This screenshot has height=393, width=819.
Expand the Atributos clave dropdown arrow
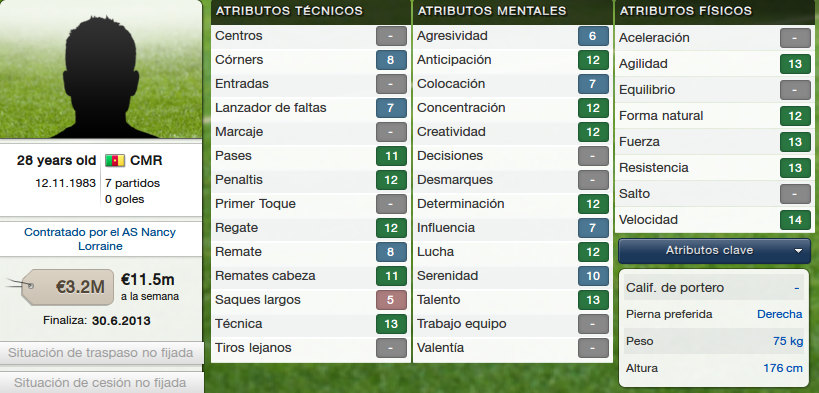tap(798, 251)
